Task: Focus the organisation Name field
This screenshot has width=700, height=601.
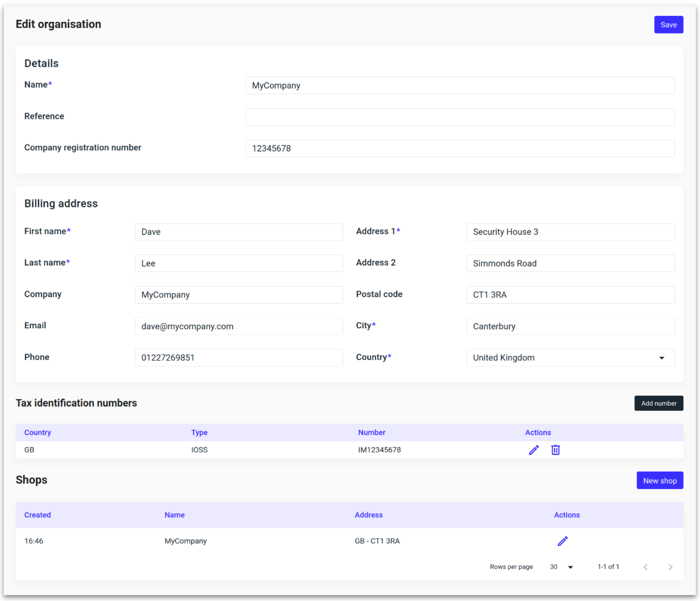Action: click(459, 85)
